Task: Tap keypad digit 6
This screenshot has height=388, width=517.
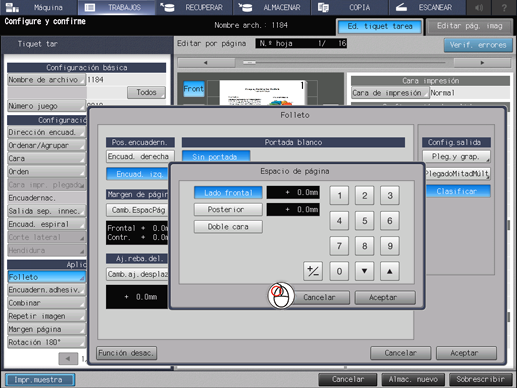Action: [390, 221]
